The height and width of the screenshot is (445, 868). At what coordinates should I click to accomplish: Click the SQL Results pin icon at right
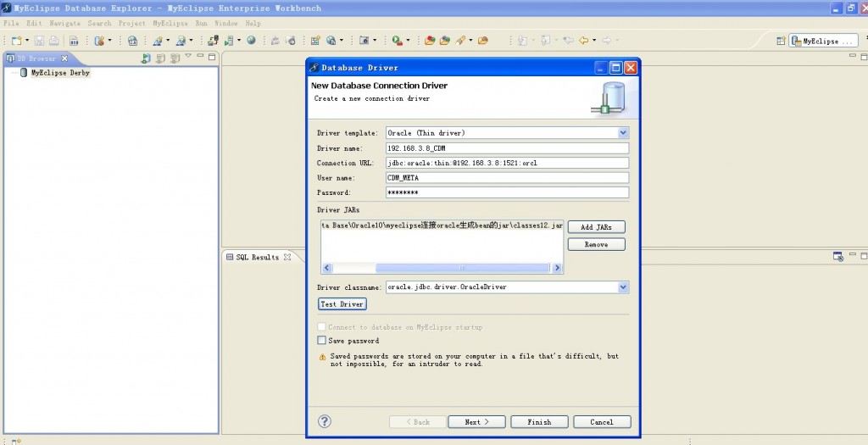pos(838,256)
